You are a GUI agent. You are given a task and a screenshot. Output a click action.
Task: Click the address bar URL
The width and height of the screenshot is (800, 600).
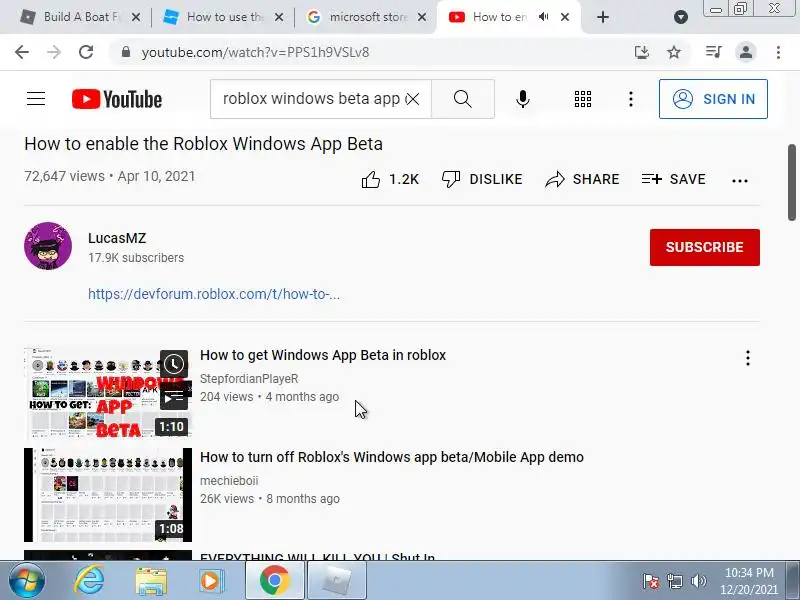point(255,52)
